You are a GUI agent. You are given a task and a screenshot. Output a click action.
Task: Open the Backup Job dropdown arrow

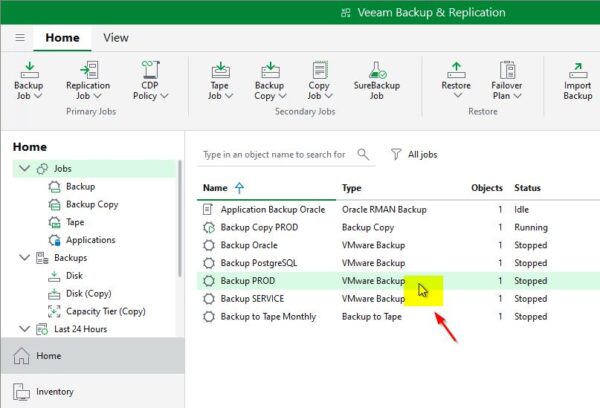[x=38, y=96]
